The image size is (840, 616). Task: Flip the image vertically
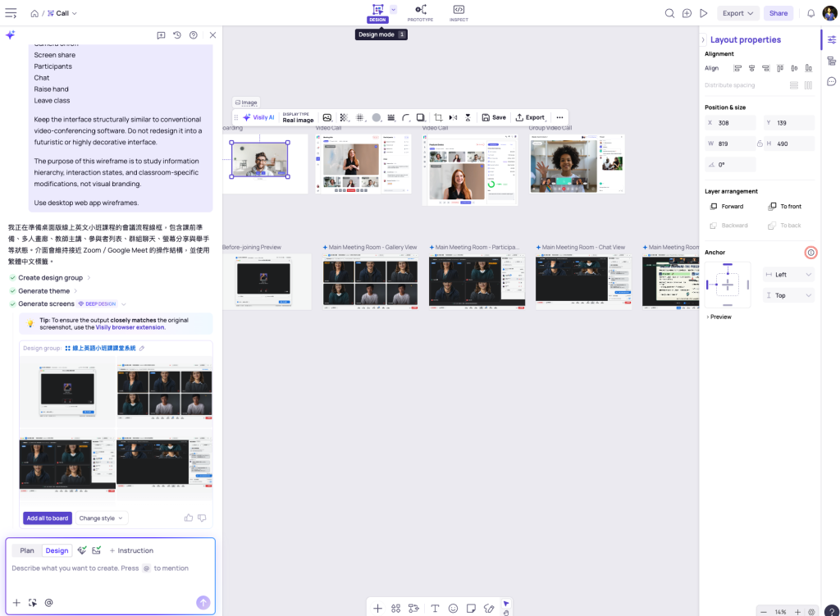(468, 117)
